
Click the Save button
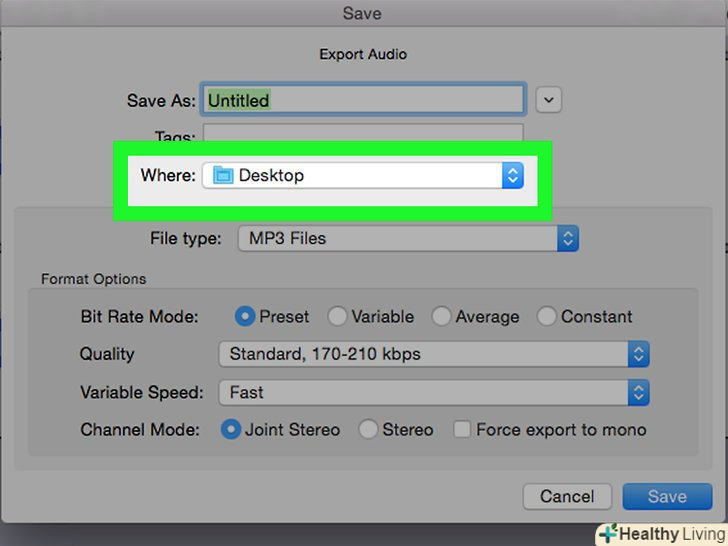tap(667, 496)
